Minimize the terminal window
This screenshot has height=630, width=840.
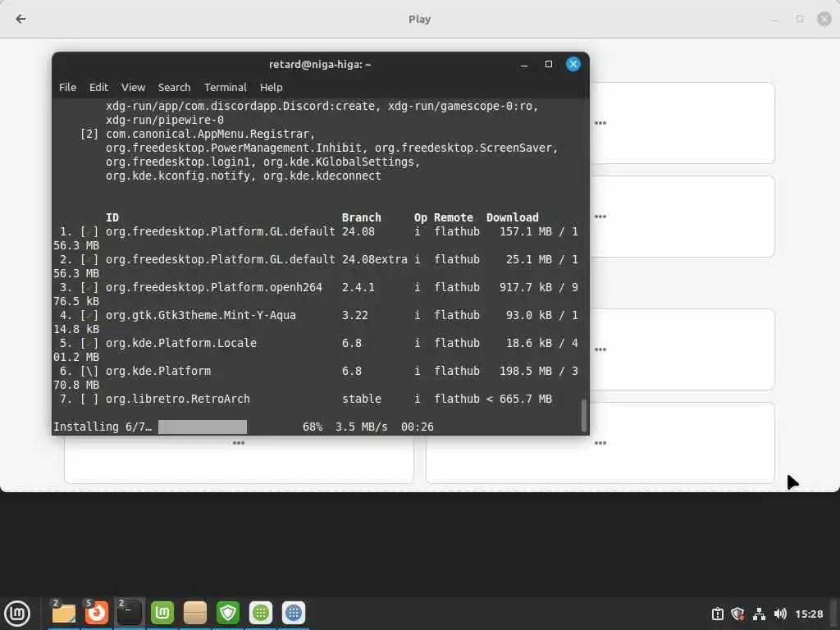(524, 65)
